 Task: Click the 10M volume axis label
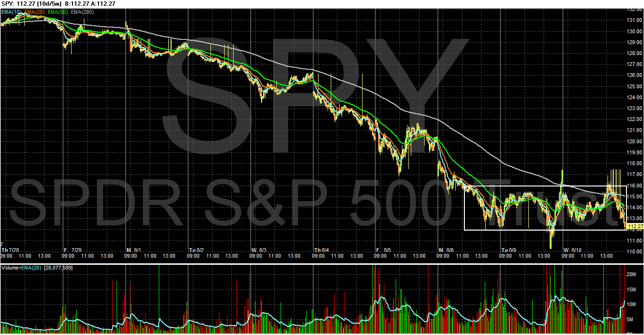pos(631,304)
